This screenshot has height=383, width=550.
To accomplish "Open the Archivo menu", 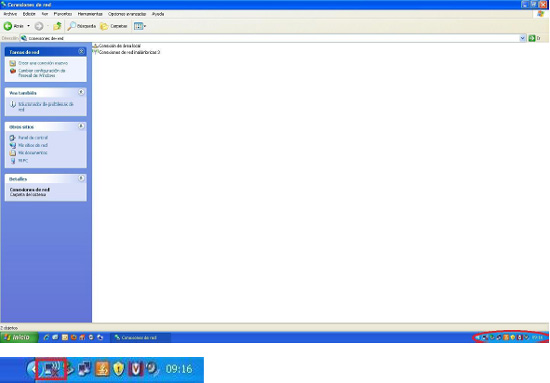I will (10, 14).
